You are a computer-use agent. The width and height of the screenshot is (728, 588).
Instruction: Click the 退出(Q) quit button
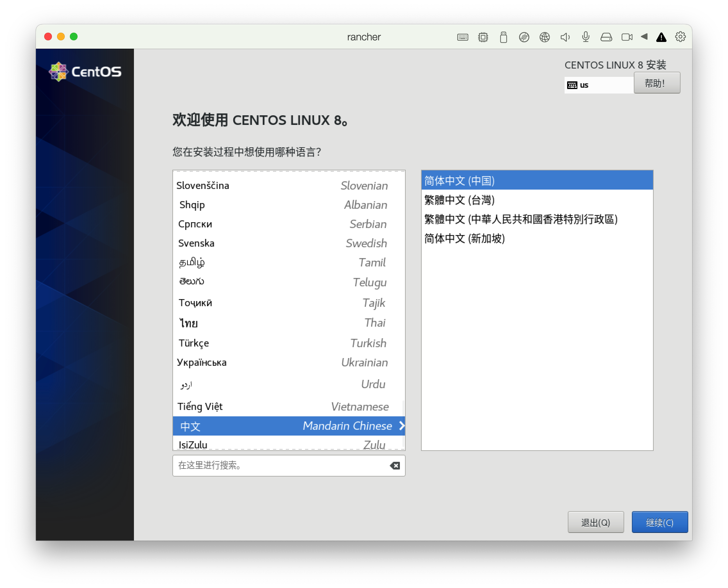[595, 522]
